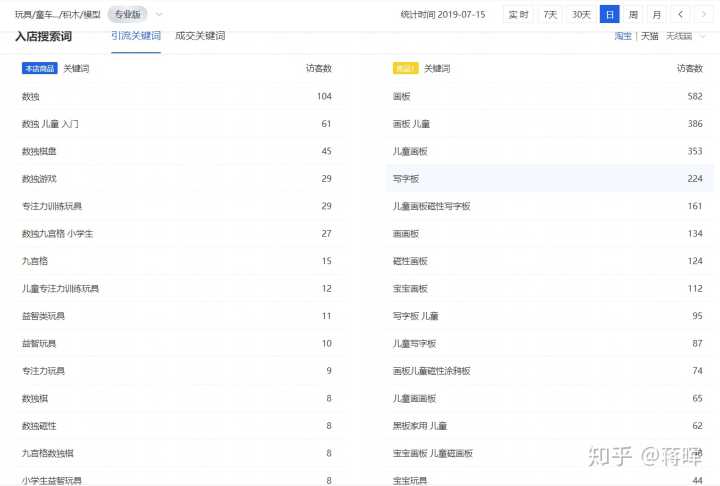Open the 引流关键词 tab
Image resolution: width=720 pixels, height=486 pixels.
(135, 36)
